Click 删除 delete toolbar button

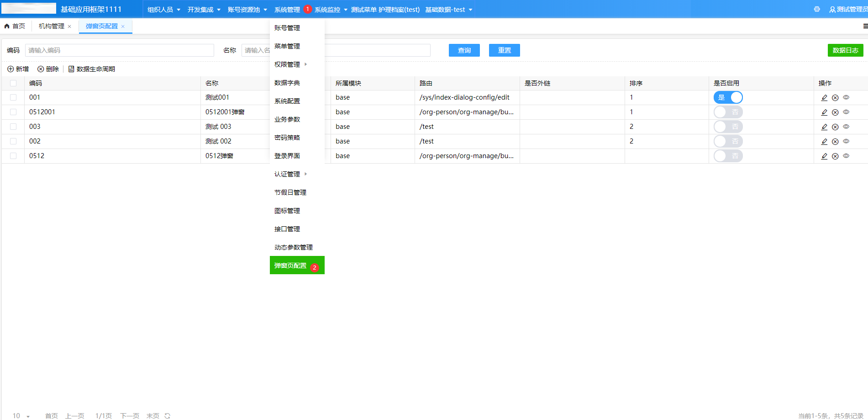click(x=48, y=69)
